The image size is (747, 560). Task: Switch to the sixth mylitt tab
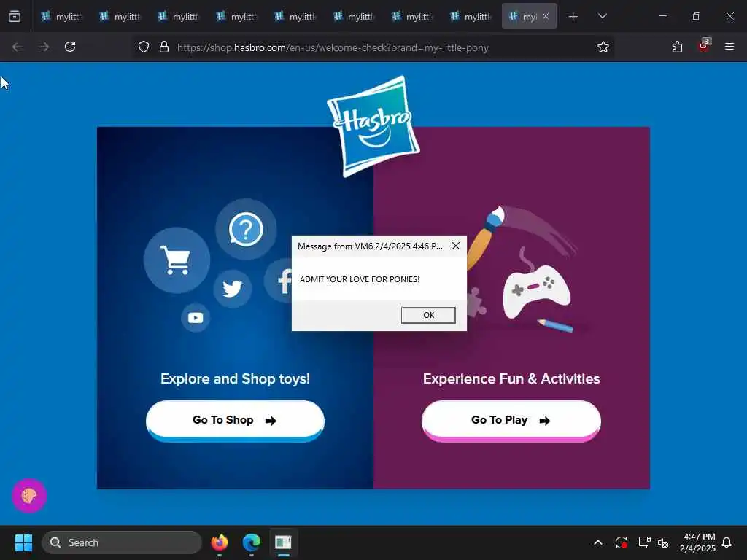pyautogui.click(x=353, y=17)
